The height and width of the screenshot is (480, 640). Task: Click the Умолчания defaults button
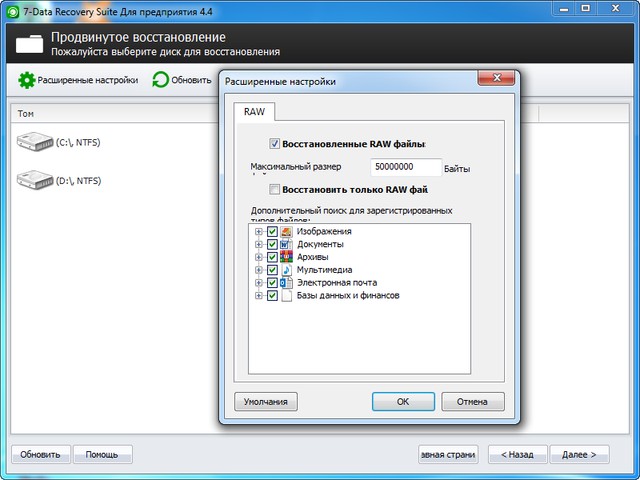pyautogui.click(x=267, y=402)
